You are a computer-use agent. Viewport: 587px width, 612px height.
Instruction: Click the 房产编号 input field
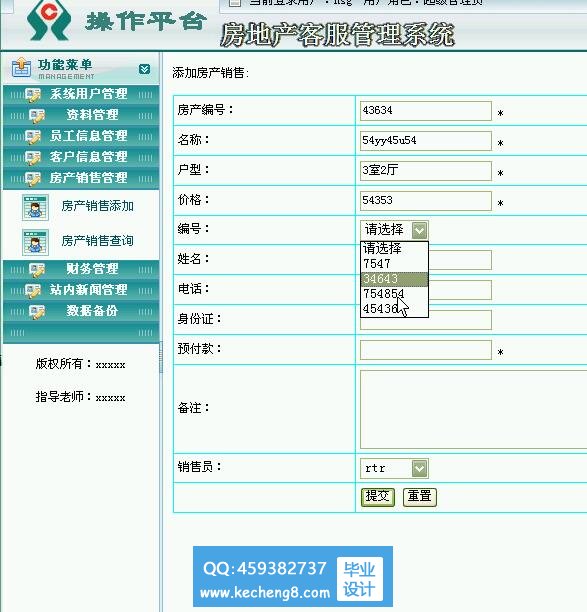tap(425, 111)
